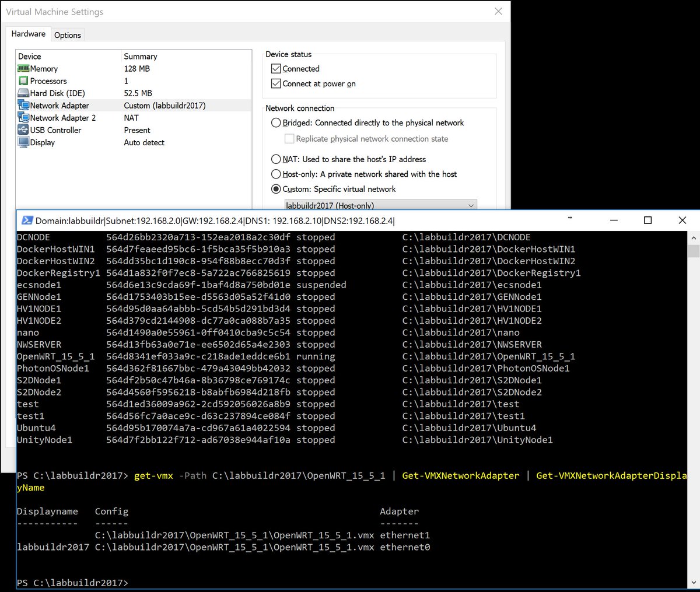The height and width of the screenshot is (592, 700).
Task: Switch to the Hardware tab
Action: click(28, 34)
